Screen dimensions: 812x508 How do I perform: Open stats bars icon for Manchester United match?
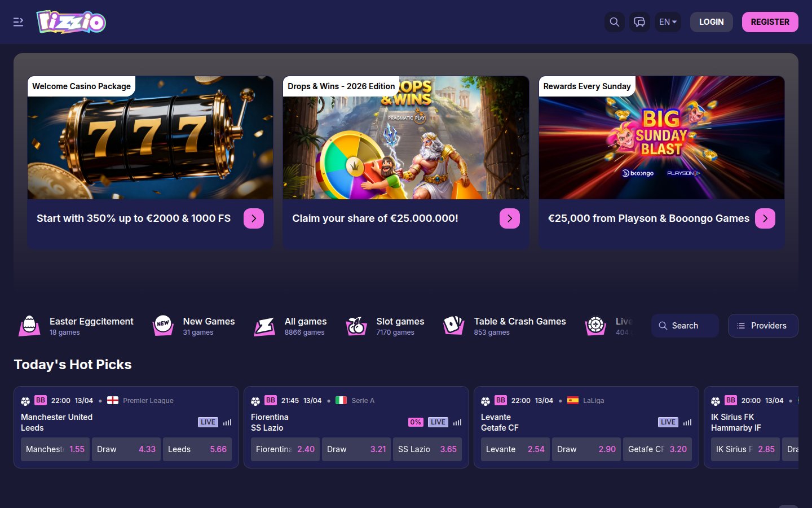(x=227, y=422)
